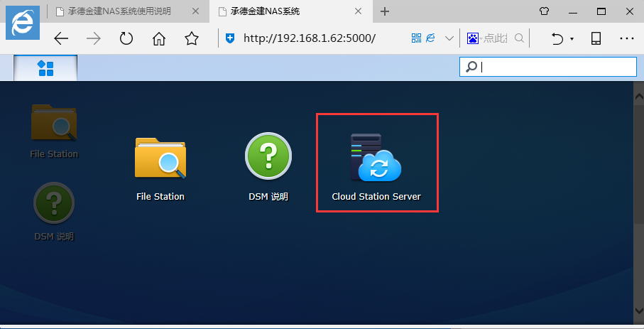Open File Station in the main menu grid

pos(160,168)
